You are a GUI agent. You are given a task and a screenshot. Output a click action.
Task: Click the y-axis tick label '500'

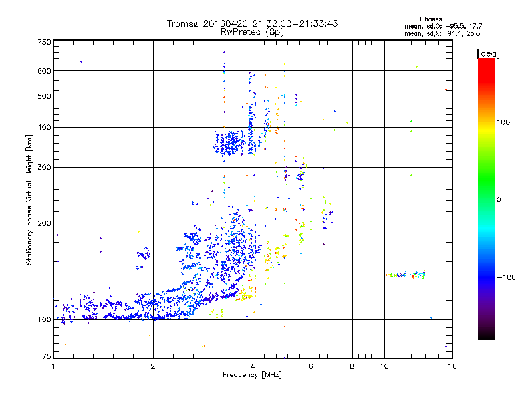44,96
